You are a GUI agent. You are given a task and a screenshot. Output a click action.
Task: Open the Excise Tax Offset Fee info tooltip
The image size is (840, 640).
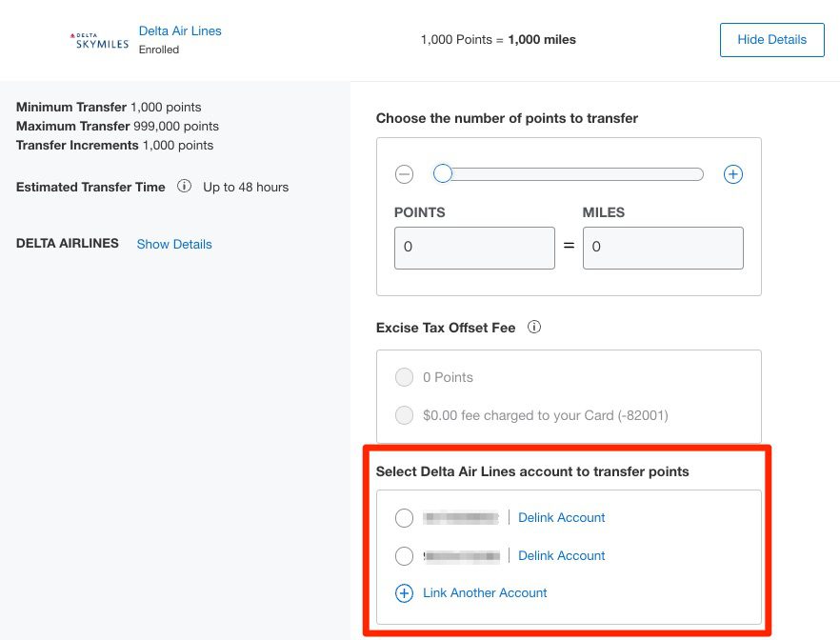pos(534,327)
